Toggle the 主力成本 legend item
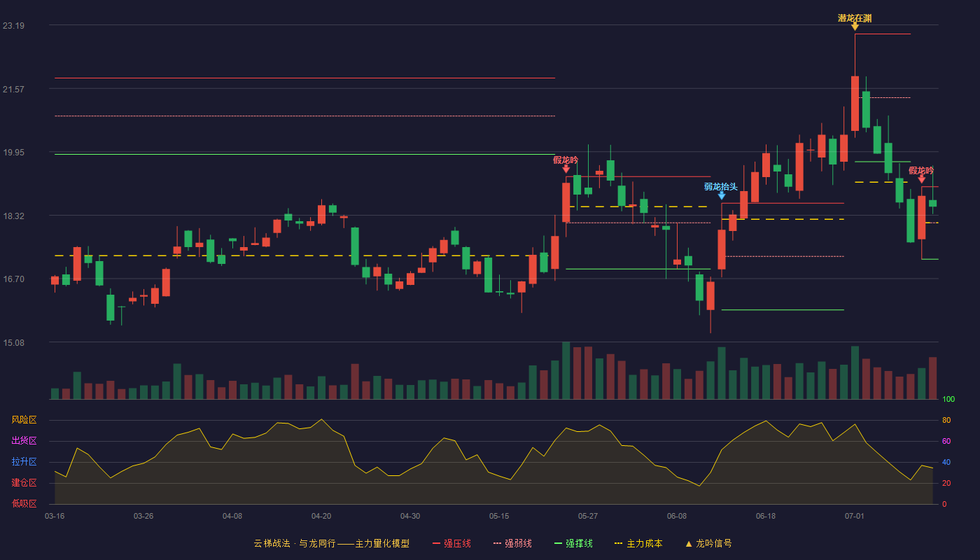 (638, 543)
